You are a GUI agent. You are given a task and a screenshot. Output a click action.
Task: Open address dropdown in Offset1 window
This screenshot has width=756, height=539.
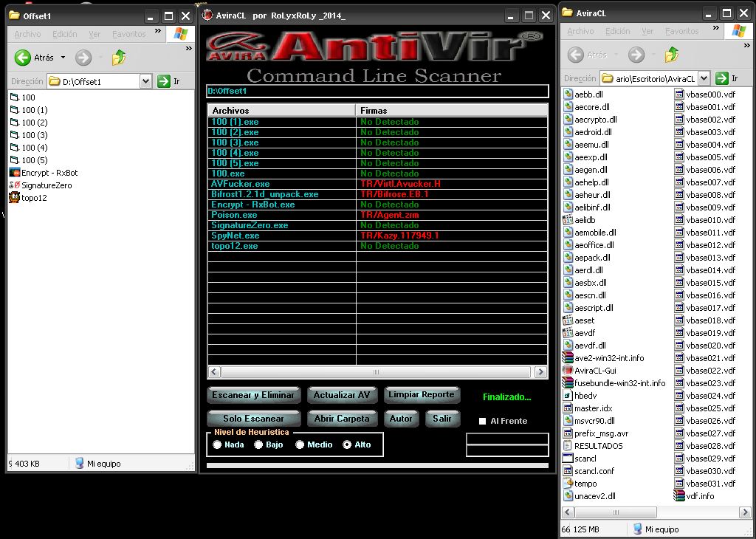coord(145,81)
